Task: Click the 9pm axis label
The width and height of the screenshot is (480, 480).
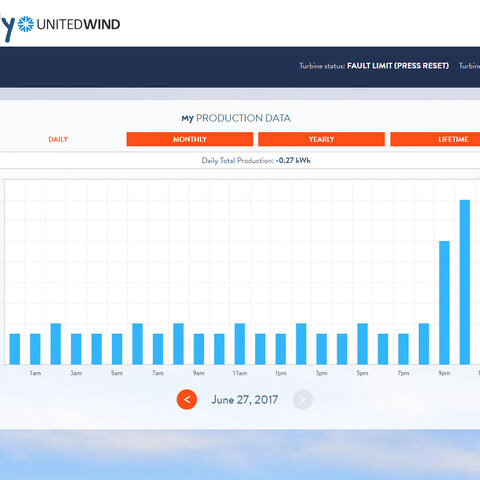Action: pyautogui.click(x=444, y=373)
